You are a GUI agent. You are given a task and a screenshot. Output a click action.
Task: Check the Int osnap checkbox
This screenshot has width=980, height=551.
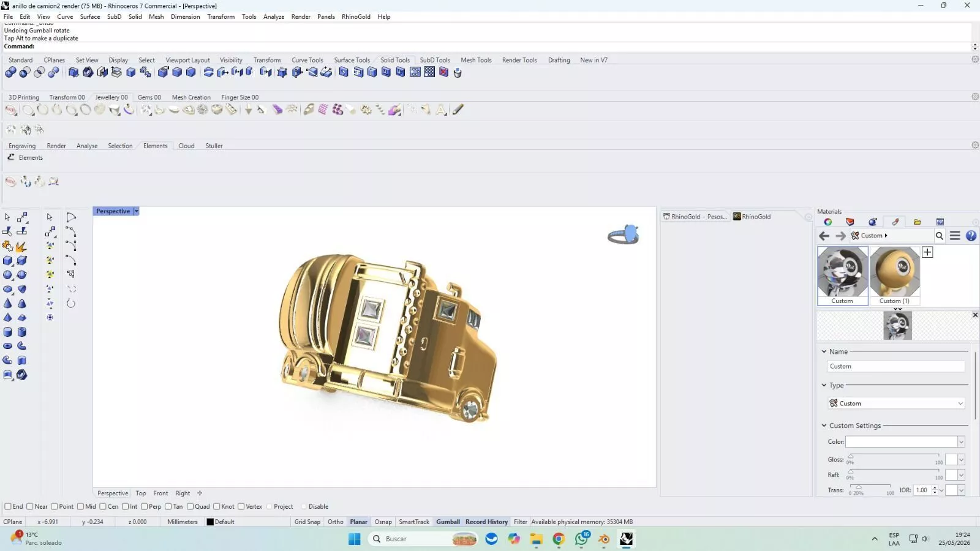[x=125, y=506]
